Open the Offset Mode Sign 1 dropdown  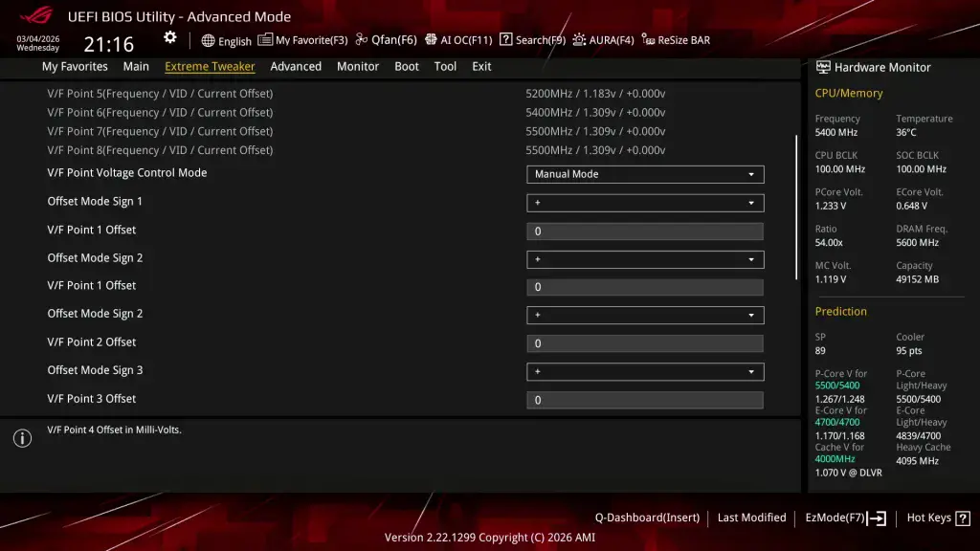point(645,203)
